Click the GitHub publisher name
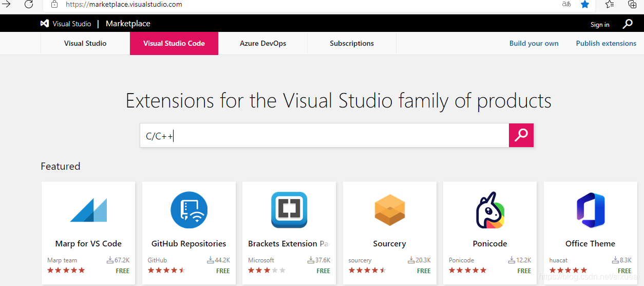Viewport: 644px width, 286px height. pyautogui.click(x=157, y=260)
